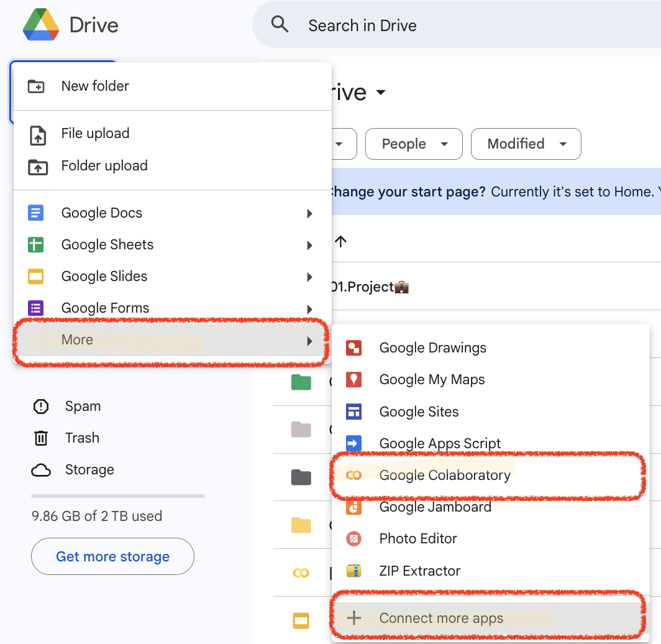Click the Slides file icon in list
The width and height of the screenshot is (661, 644).
[301, 620]
